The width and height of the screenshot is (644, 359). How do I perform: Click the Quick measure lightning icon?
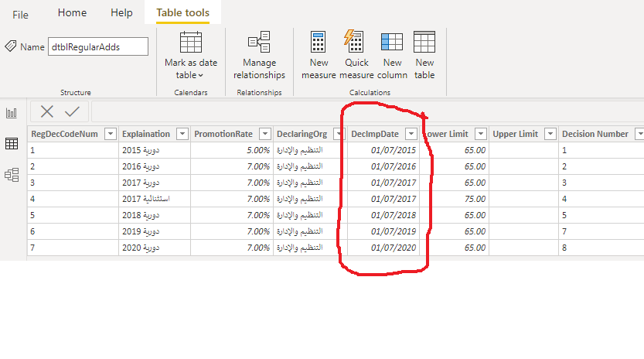(353, 41)
